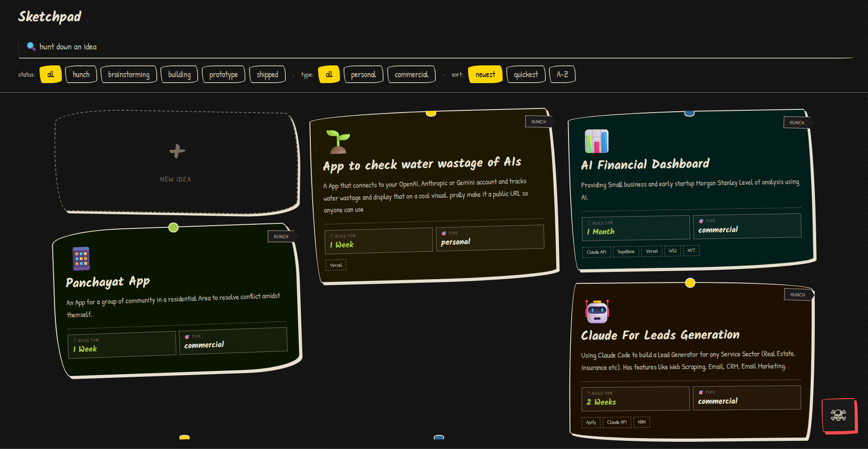The image size is (868, 449).
Task: Click the purple app grid icon on Panchayat App
Action: (x=81, y=259)
